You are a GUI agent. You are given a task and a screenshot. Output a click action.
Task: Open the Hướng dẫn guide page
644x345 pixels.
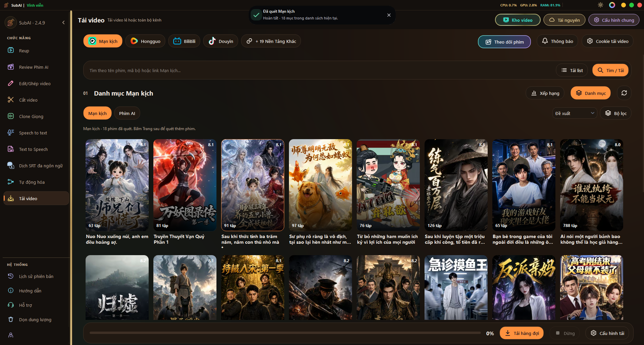pyautogui.click(x=36, y=291)
